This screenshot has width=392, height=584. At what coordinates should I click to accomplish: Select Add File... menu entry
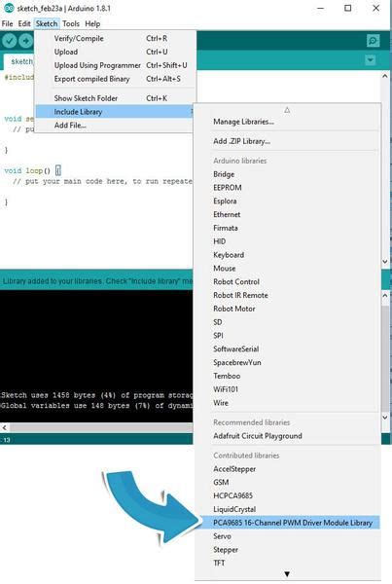[x=116, y=126]
